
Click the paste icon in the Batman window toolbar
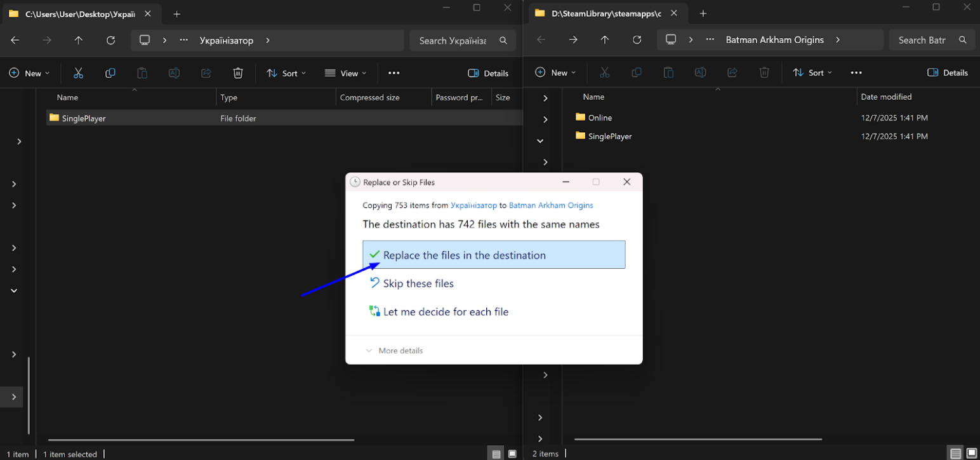[x=668, y=72]
